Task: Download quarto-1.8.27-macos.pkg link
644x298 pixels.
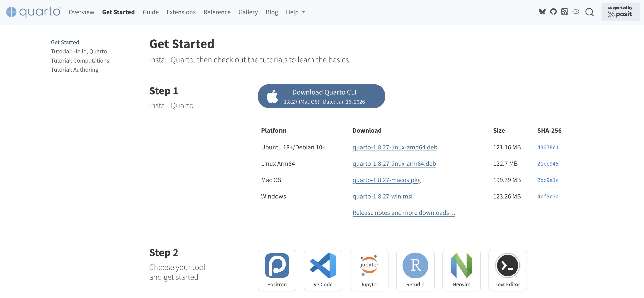Action: click(387, 180)
